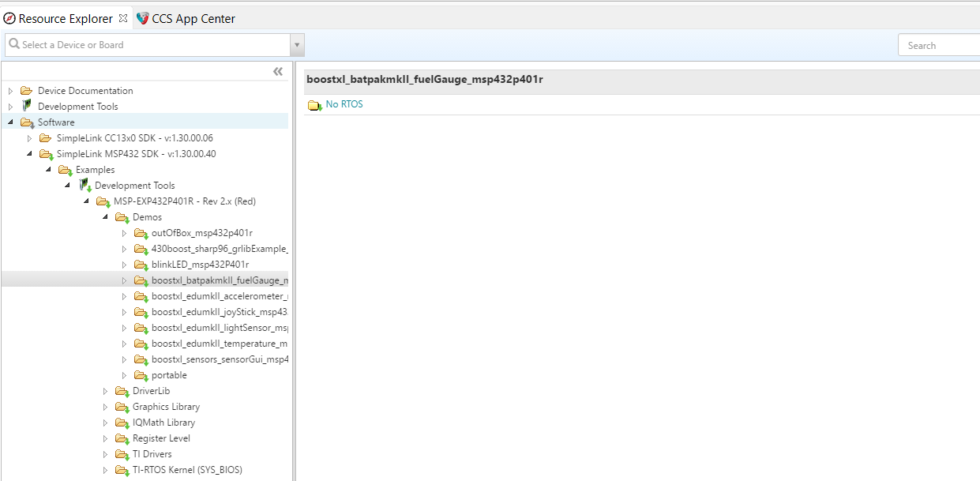Collapse SimpleLink MSP432 SDK node arrow
This screenshot has width=980, height=481.
[29, 154]
